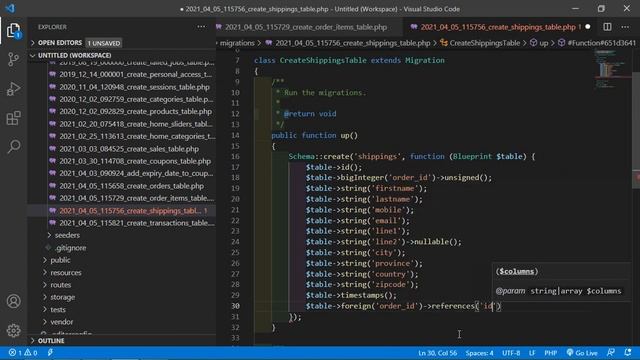The height and width of the screenshot is (360, 640).
Task: Open the .gitignore file
Action: pyautogui.click(x=70, y=248)
